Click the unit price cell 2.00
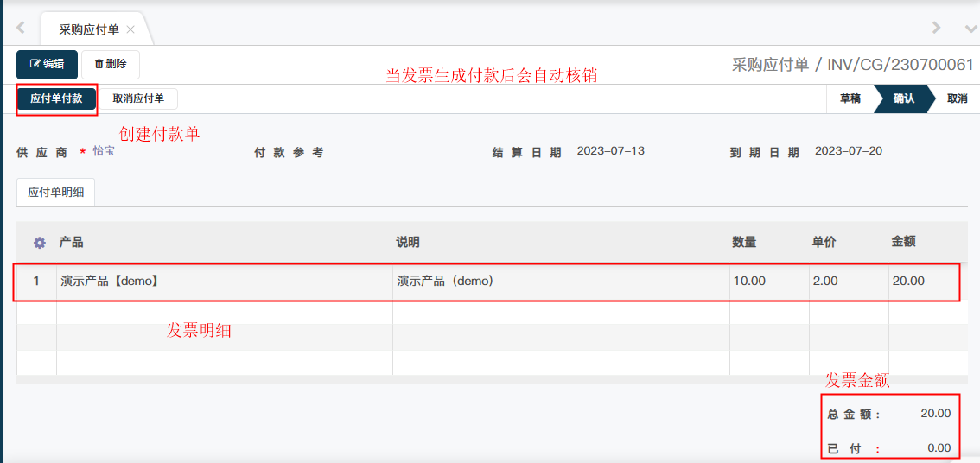 point(824,281)
